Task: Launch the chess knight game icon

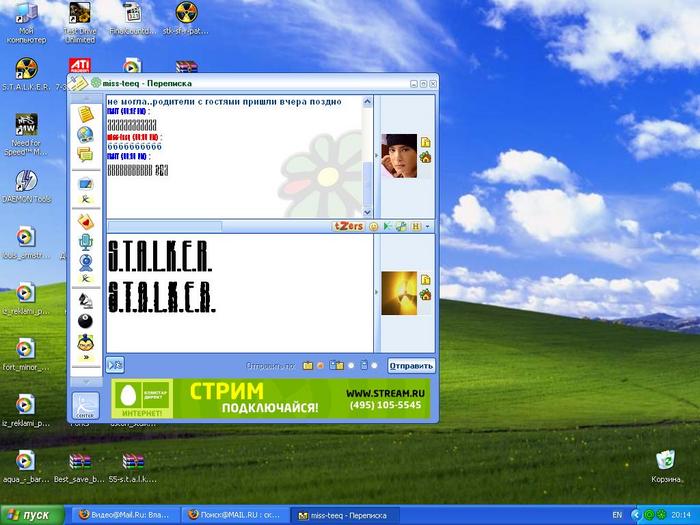Action: pyautogui.click(x=85, y=301)
